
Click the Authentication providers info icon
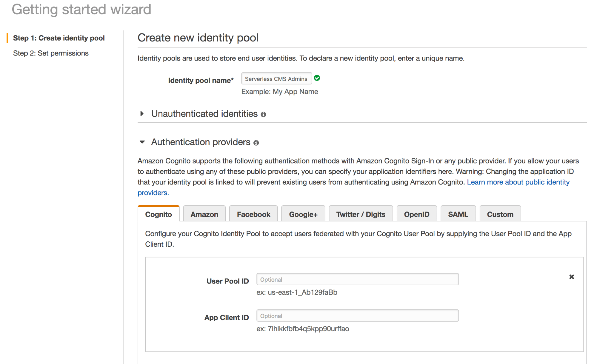(x=256, y=143)
